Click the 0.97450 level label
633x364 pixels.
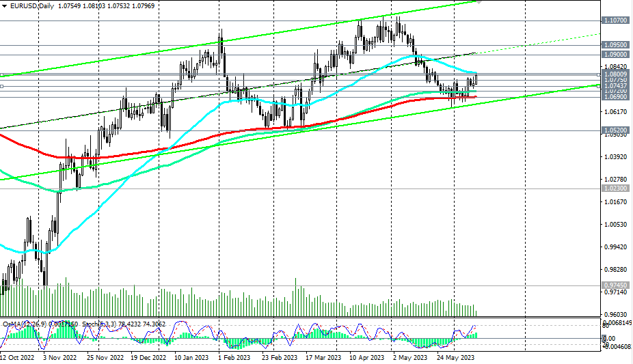[x=616, y=285]
